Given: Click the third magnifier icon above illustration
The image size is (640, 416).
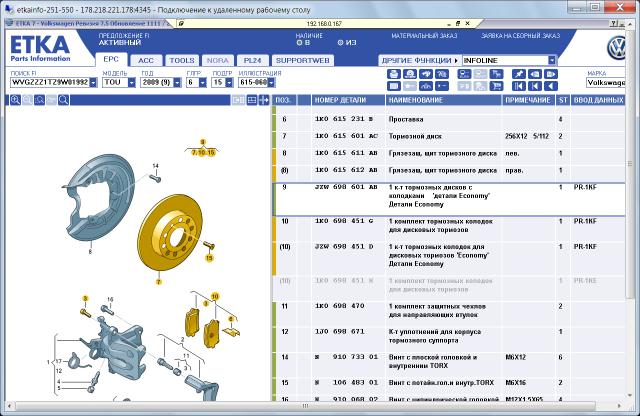Looking at the screenshot, I should coord(40,100).
